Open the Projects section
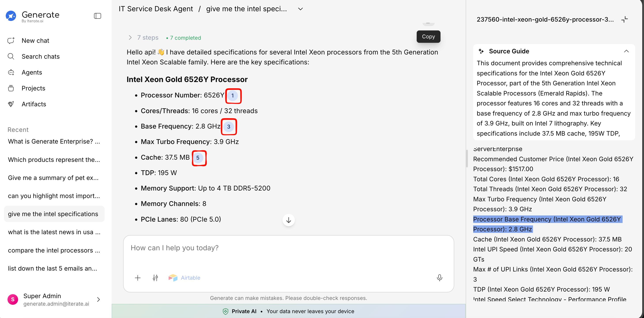Screen dimensions: 644x318 [33, 88]
